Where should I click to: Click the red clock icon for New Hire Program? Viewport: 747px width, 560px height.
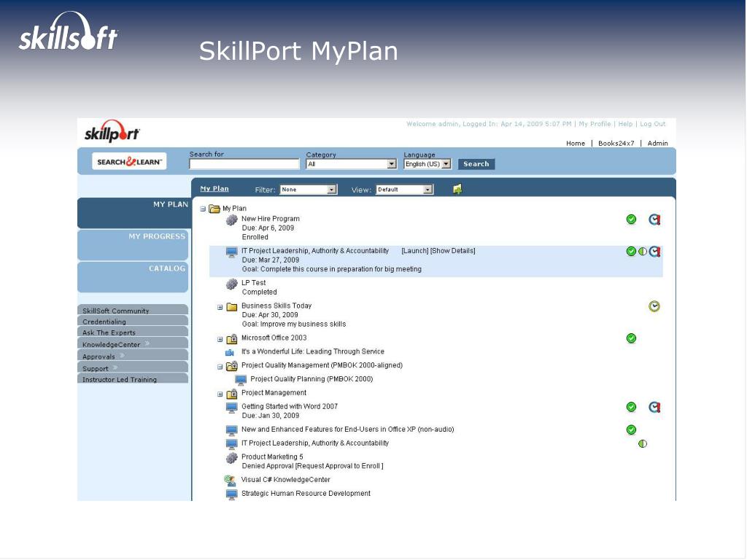[654, 219]
